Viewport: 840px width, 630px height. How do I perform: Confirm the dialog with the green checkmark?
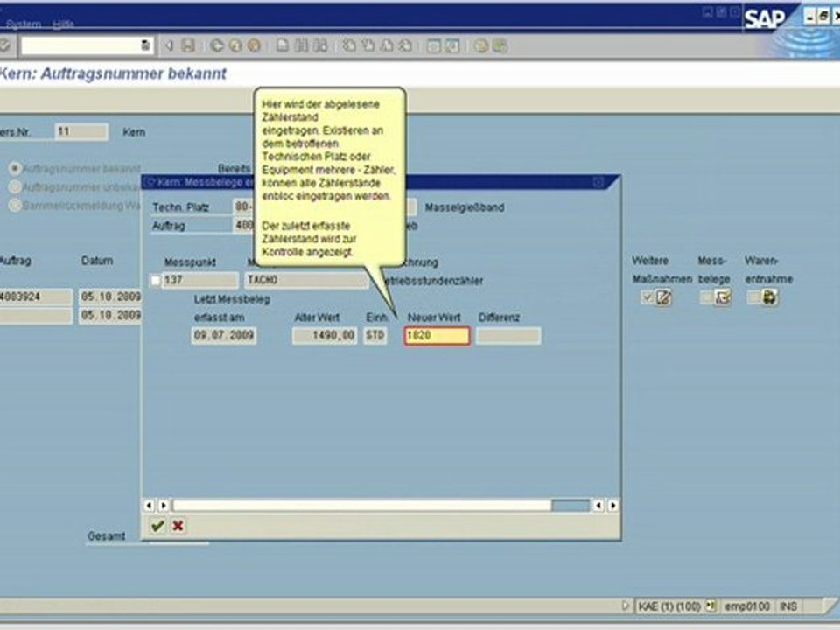coord(157,526)
